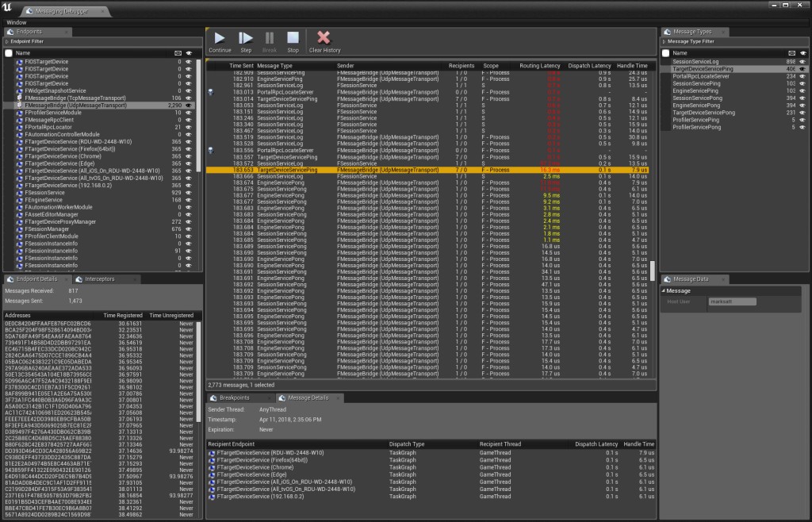812x522 pixels.
Task: Click the Time Registered column header
Action: pos(123,315)
